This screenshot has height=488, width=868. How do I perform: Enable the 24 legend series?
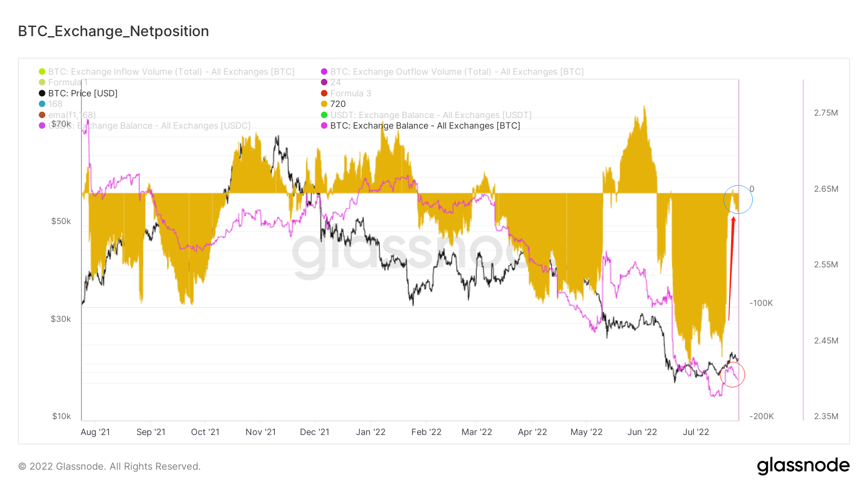click(x=335, y=82)
